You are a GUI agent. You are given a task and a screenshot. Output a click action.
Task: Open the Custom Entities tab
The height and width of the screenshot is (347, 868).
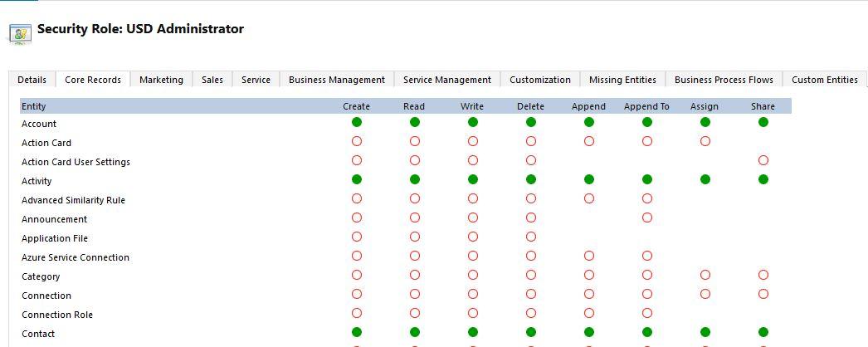pos(824,80)
